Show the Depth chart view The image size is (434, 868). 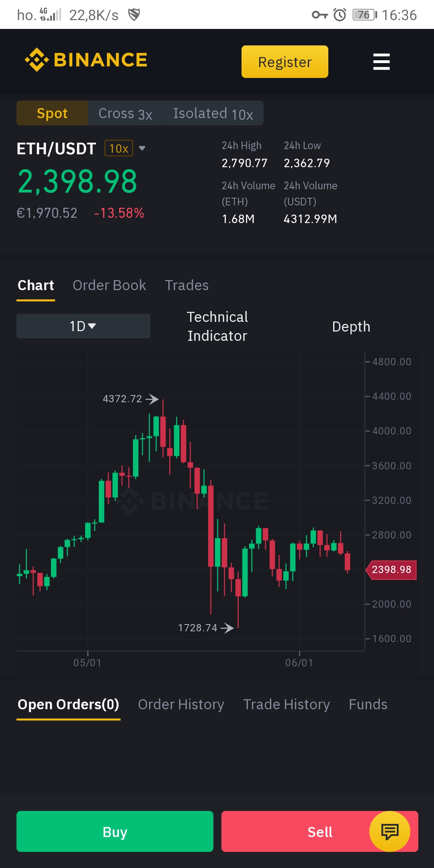click(351, 326)
